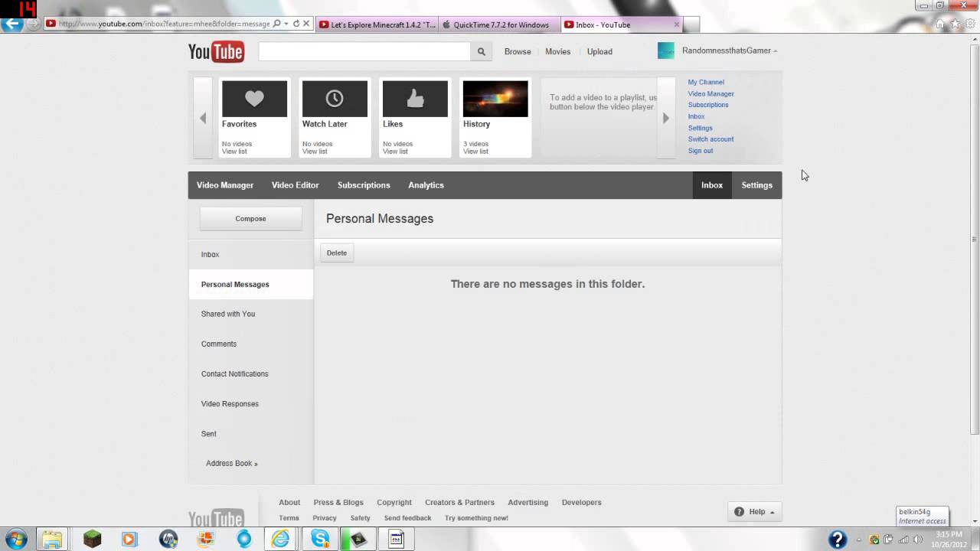
Task: Click the browser refresh icon
Action: coord(296,24)
